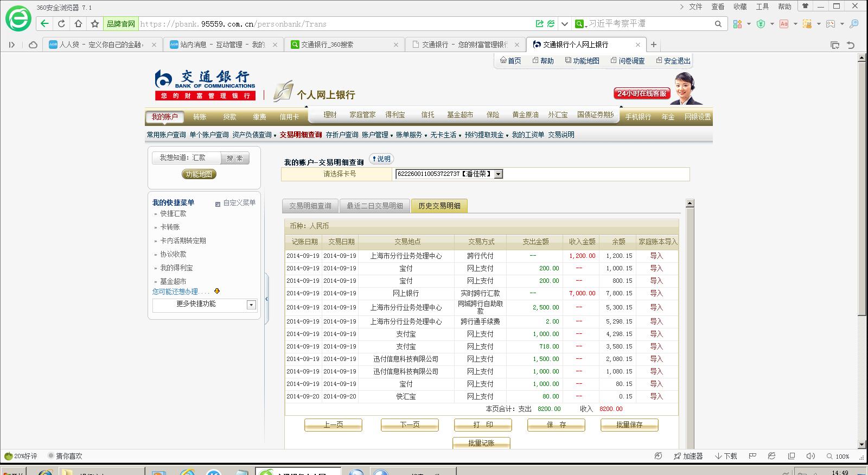Bookmark page with the star icon
Image resolution: width=868 pixels, height=475 pixels.
pyautogui.click(x=95, y=24)
